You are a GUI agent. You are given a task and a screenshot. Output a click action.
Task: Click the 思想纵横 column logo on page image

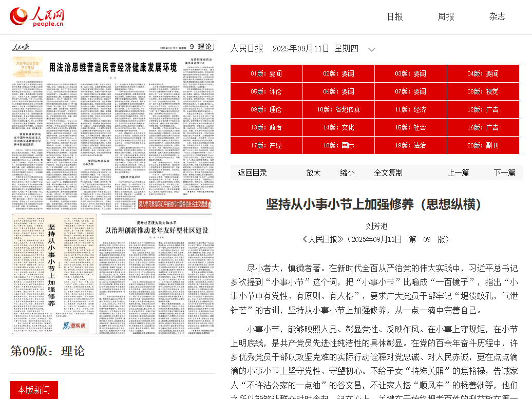75,326
